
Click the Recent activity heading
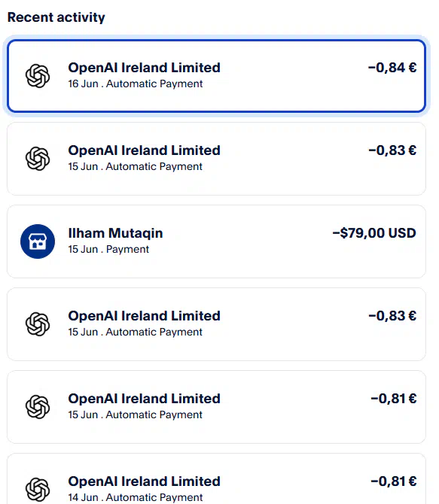56,17
